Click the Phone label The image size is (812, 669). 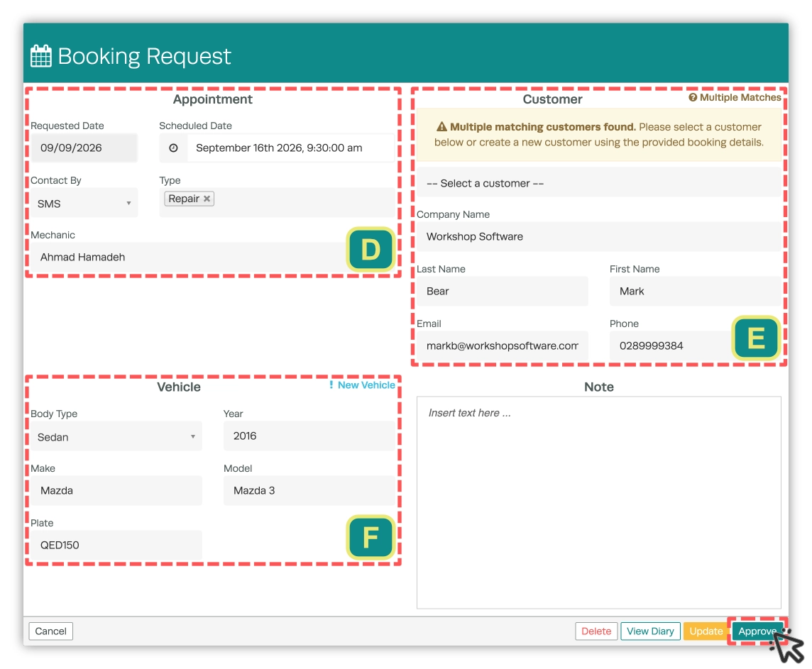(624, 324)
